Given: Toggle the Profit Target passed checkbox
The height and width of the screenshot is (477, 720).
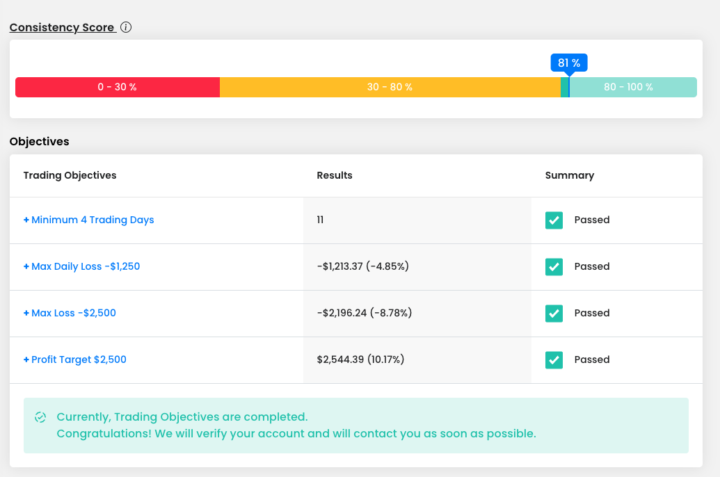Looking at the screenshot, I should (x=554, y=360).
